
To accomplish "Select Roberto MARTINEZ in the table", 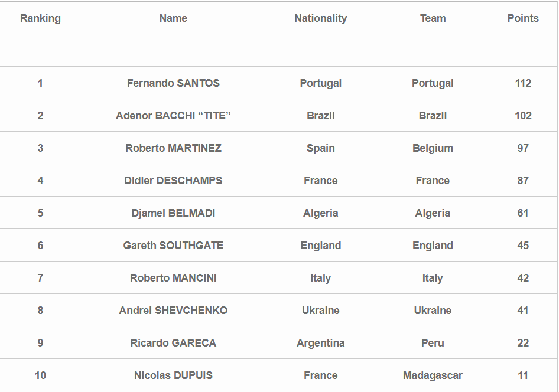I will tap(173, 148).
